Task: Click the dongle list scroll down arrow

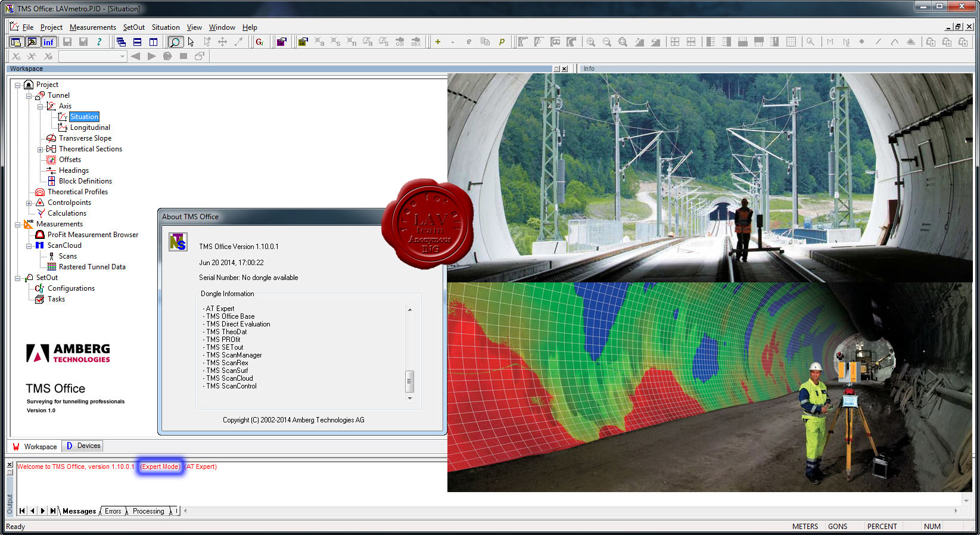Action: 410,398
